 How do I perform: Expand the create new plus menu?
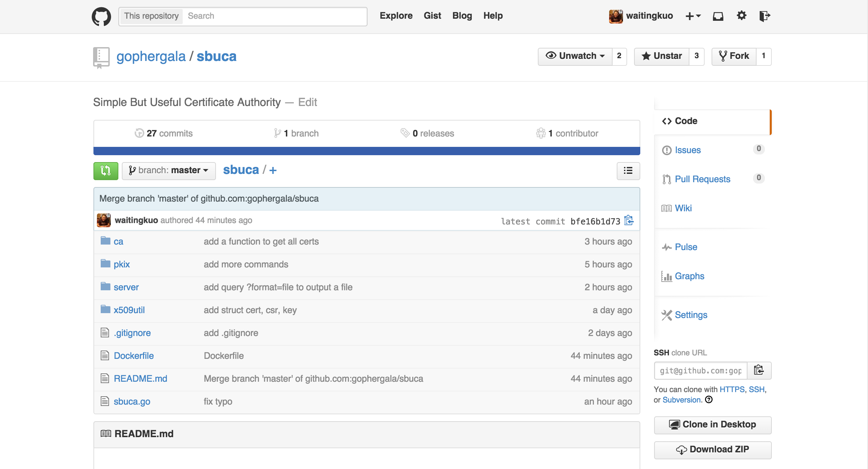(693, 16)
